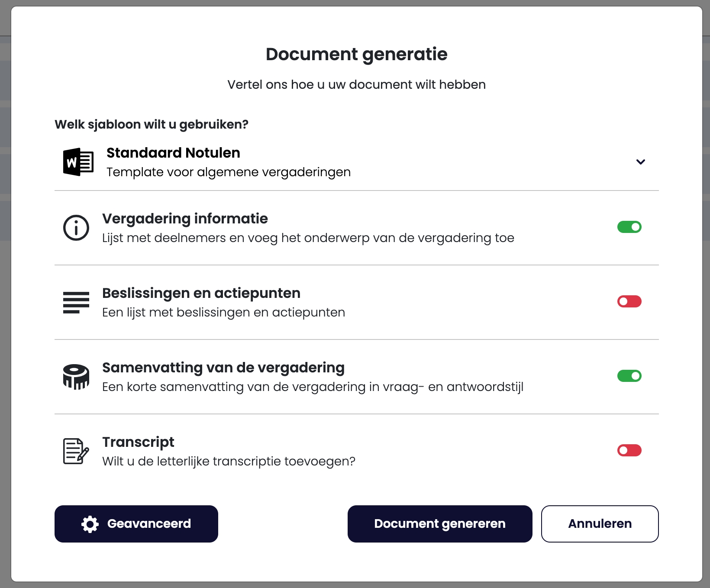The image size is (710, 588).
Task: Click the transcript notepad pencil icon
Action: [x=76, y=451]
